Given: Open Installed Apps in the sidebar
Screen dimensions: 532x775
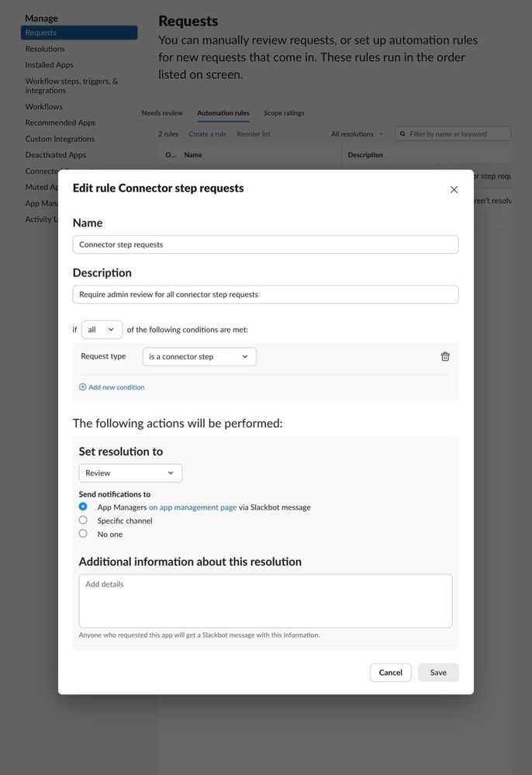Looking at the screenshot, I should 49,64.
